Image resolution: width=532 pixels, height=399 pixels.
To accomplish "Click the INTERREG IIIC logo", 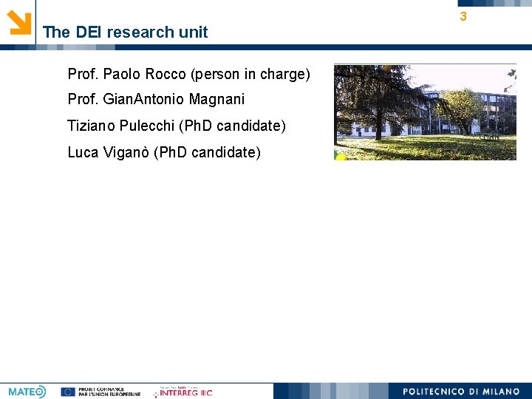I will point(183,392).
